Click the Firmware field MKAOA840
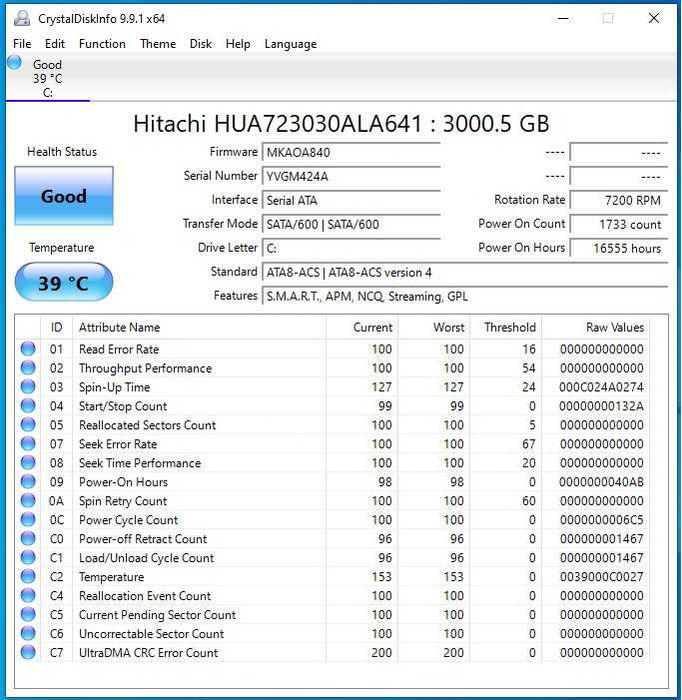 pos(351,153)
